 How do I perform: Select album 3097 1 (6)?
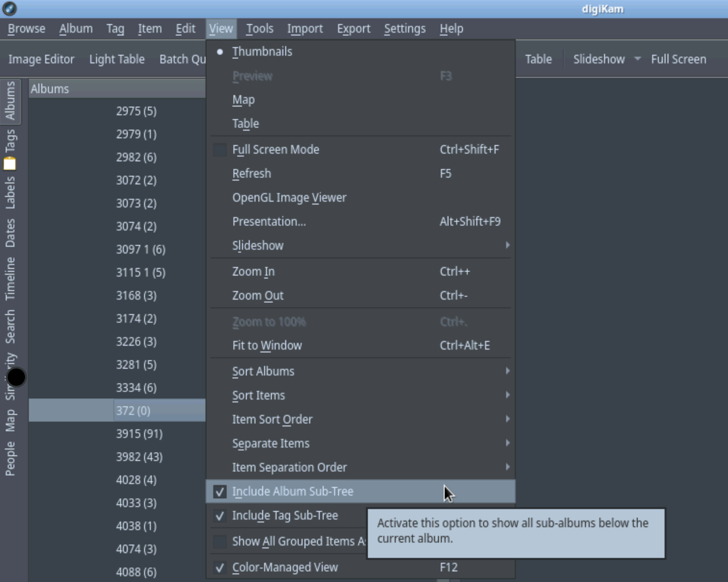pos(141,250)
